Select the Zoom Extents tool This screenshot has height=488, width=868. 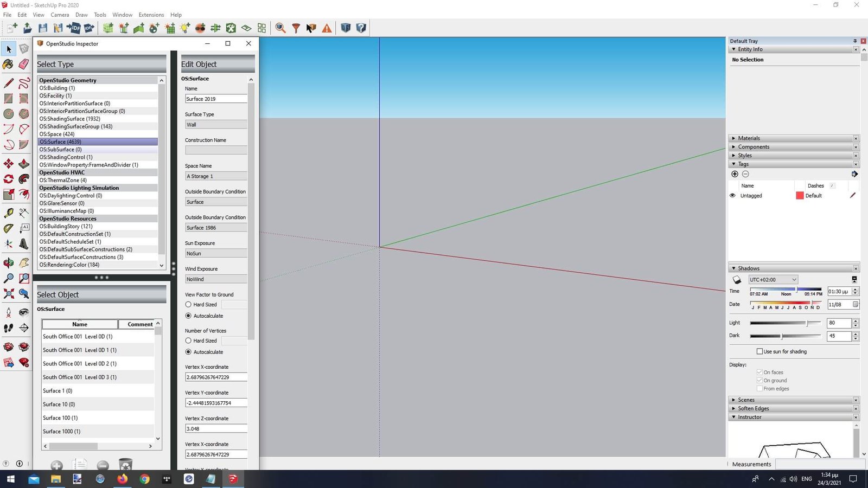click(x=9, y=293)
